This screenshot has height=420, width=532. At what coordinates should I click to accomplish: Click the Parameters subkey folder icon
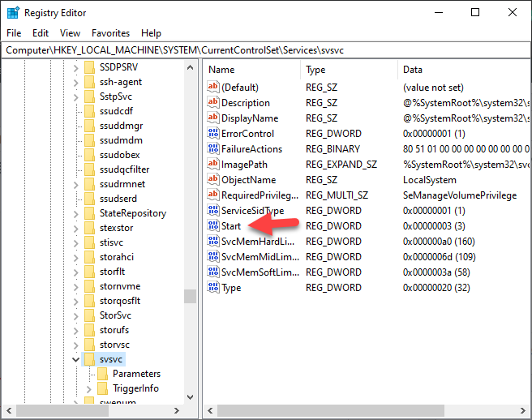tap(103, 374)
